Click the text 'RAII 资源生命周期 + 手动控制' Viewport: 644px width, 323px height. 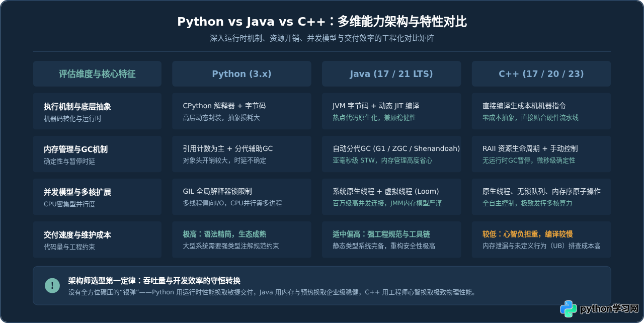click(x=530, y=149)
